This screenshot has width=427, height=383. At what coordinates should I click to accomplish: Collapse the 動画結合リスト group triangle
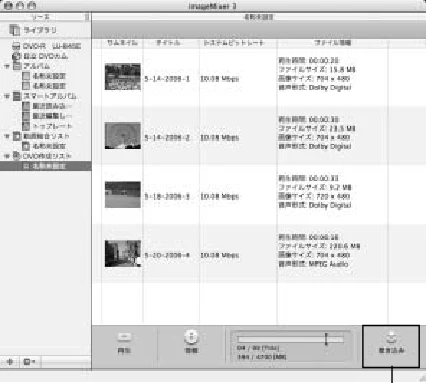pos(6,136)
